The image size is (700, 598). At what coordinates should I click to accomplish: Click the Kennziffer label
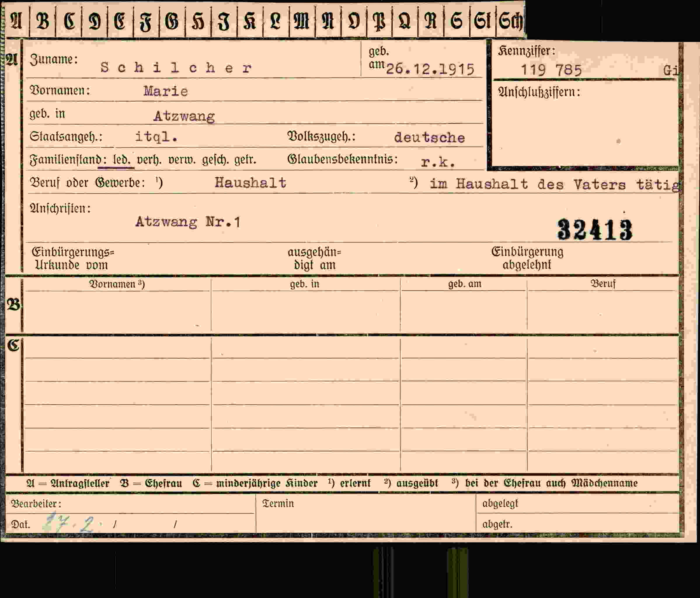(526, 51)
